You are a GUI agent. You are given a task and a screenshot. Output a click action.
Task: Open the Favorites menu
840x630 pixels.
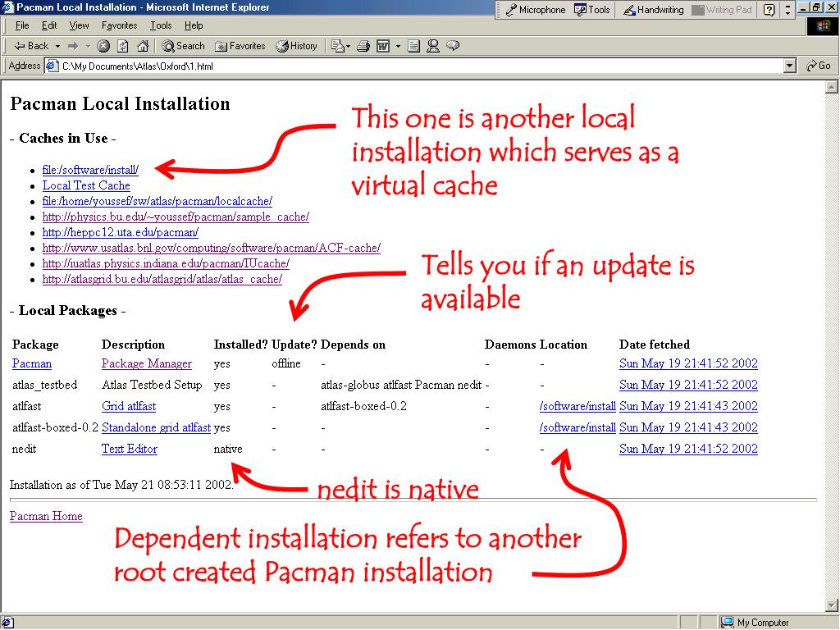click(119, 25)
